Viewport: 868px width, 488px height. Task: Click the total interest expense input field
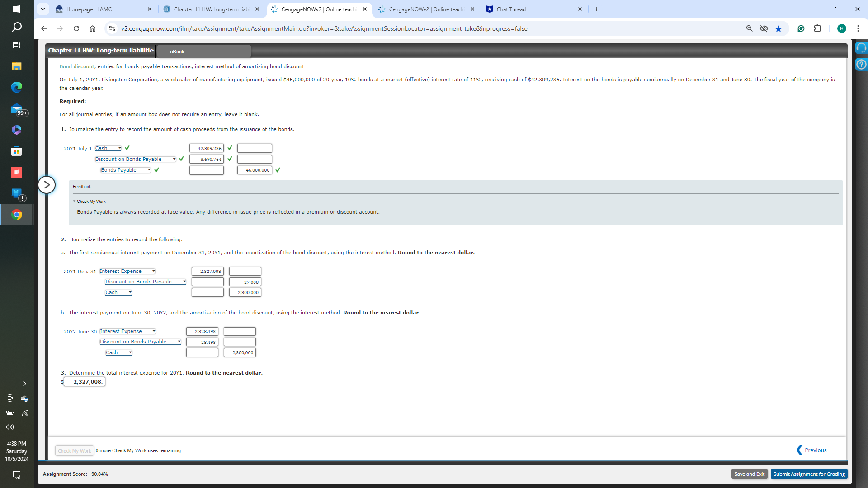click(85, 382)
